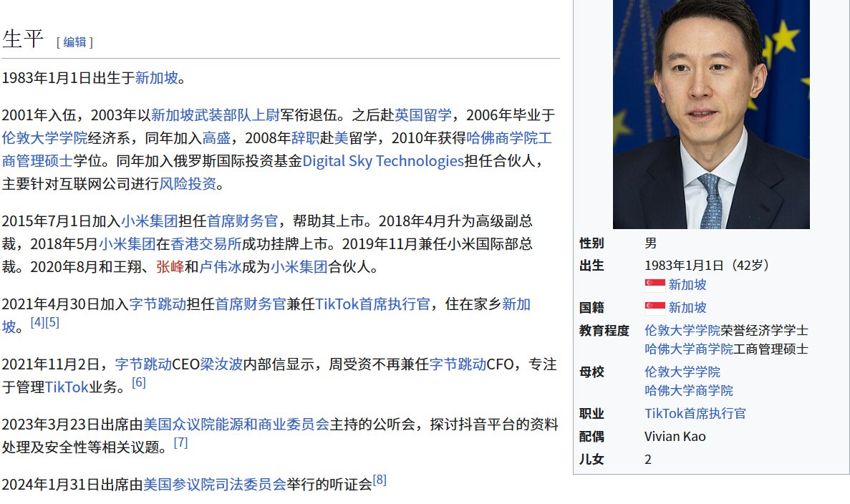This screenshot has height=504, width=850.
Task: Open the 新加坡 link in the 1983年 birth sentence
Action: click(157, 78)
